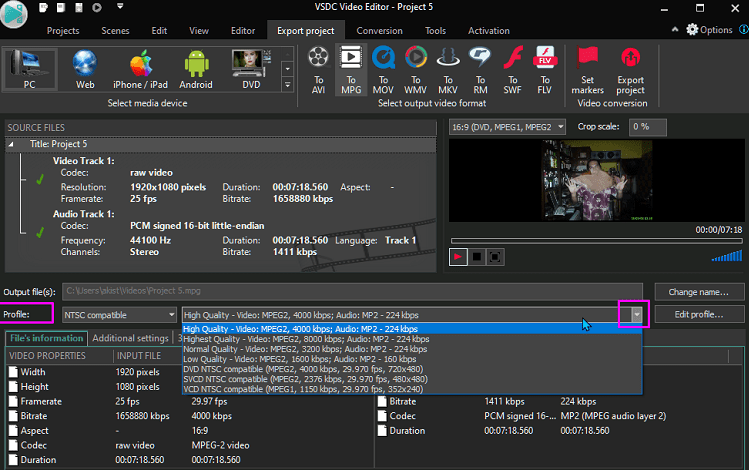Viewport: 749px width, 470px height.
Task: Select High Quality 4000 kbps profile
Action: tap(412, 329)
